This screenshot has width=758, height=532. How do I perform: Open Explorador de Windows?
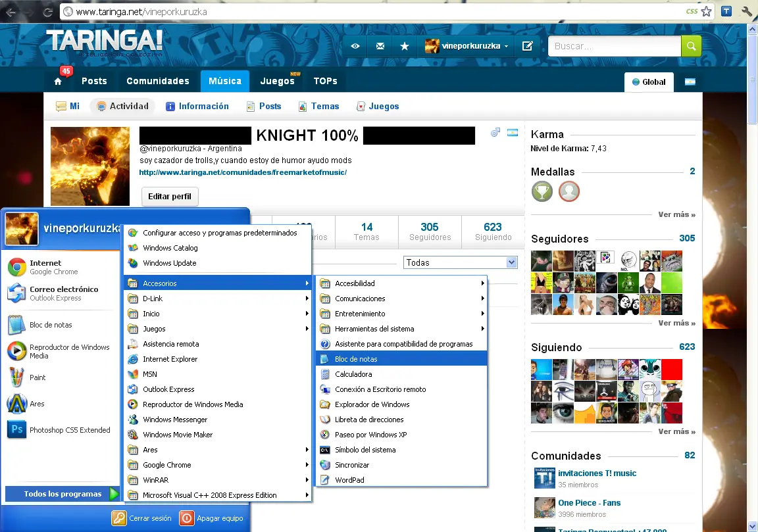[401, 404]
